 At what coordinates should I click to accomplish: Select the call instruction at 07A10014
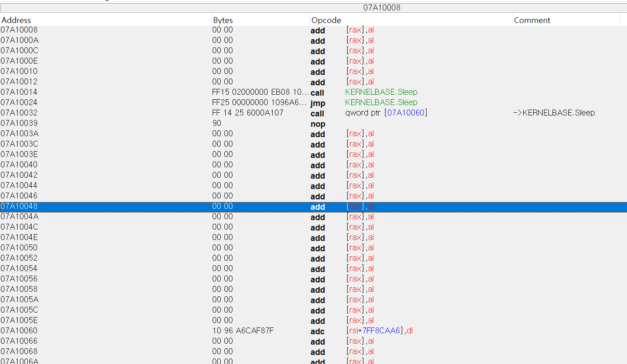318,92
